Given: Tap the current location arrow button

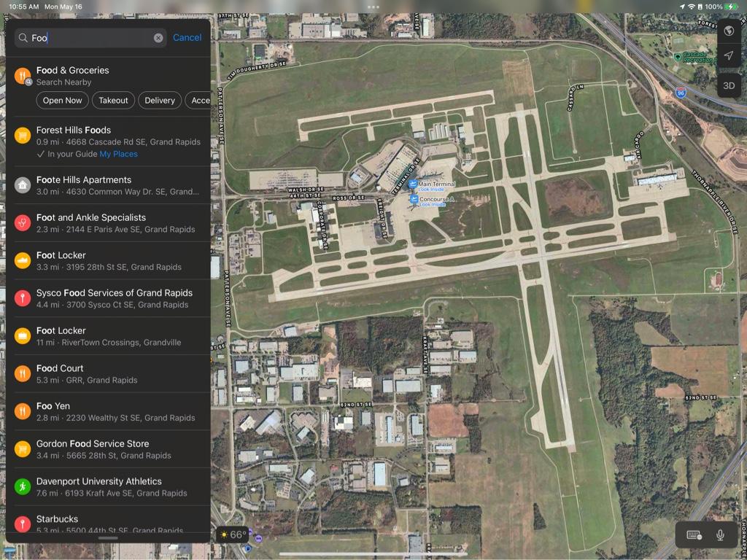Looking at the screenshot, I should click(729, 55).
